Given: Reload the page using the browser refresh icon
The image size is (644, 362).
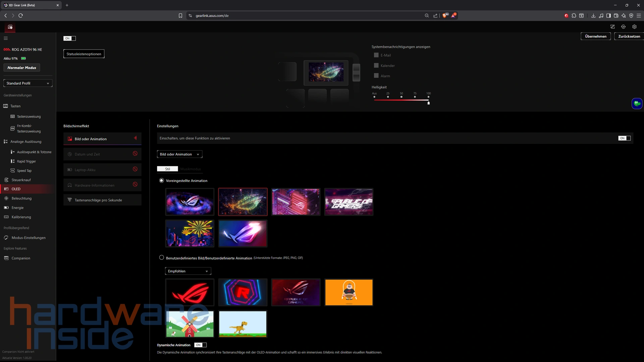Looking at the screenshot, I should (21, 15).
